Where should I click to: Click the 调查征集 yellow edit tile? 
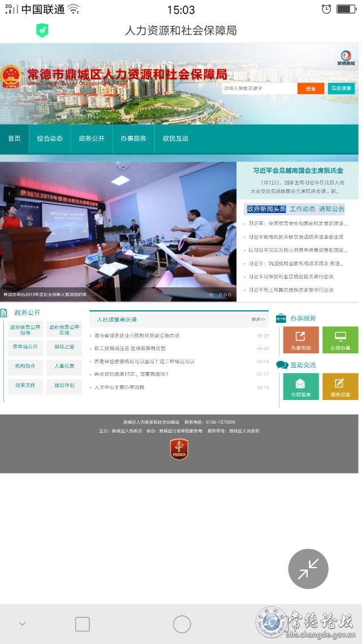point(341,386)
